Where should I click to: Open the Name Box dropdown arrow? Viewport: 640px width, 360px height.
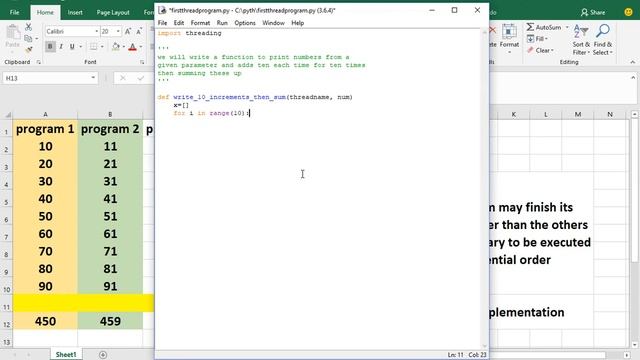[93, 78]
